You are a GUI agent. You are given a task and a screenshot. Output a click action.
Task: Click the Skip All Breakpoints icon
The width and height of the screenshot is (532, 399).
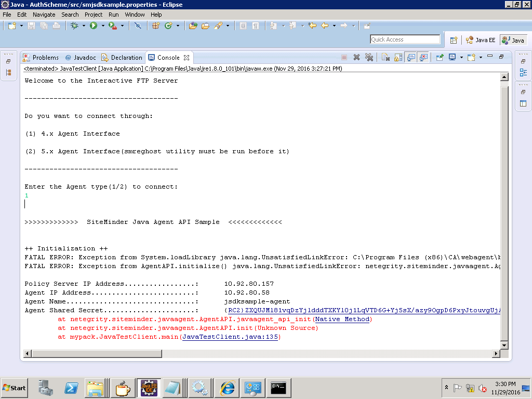click(137, 26)
